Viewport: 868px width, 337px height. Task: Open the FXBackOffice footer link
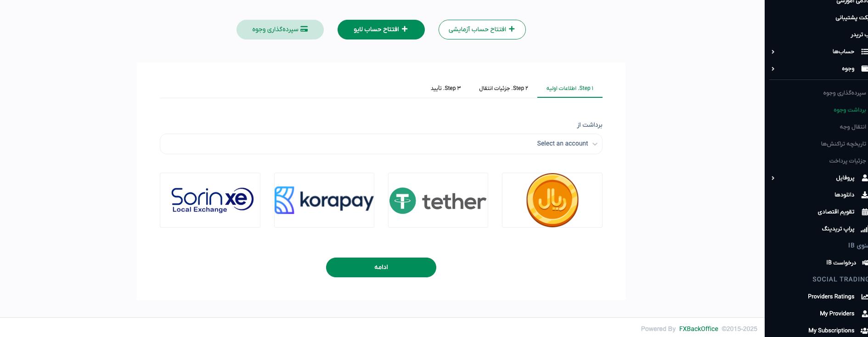(x=699, y=329)
